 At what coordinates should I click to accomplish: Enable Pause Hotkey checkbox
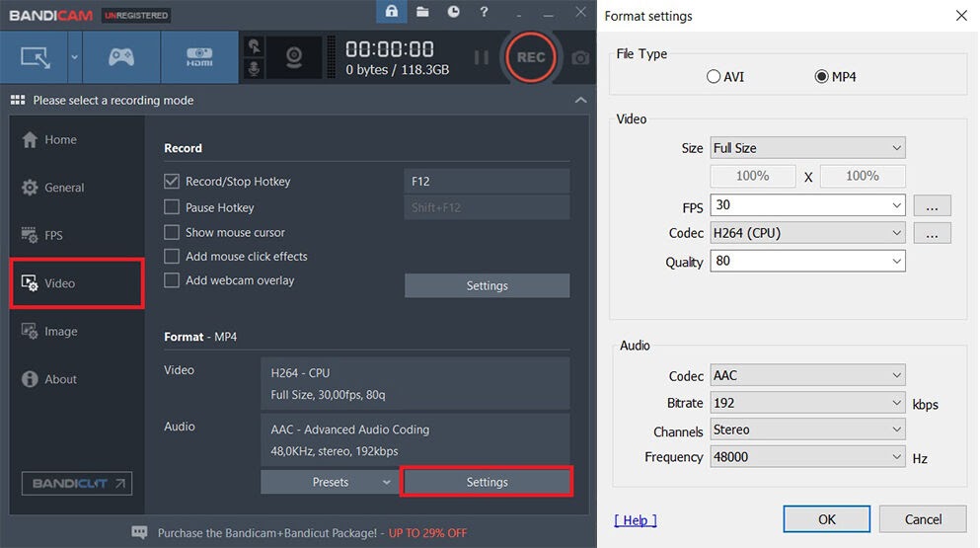pyautogui.click(x=172, y=207)
